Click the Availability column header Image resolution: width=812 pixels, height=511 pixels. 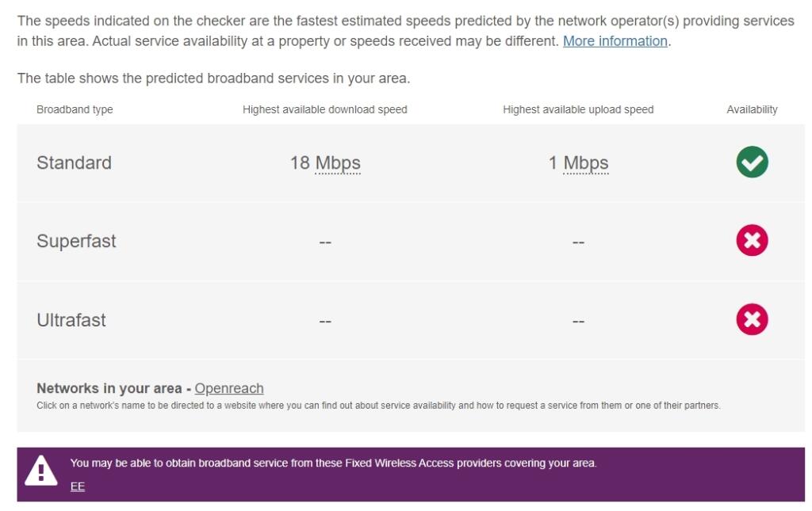752,109
